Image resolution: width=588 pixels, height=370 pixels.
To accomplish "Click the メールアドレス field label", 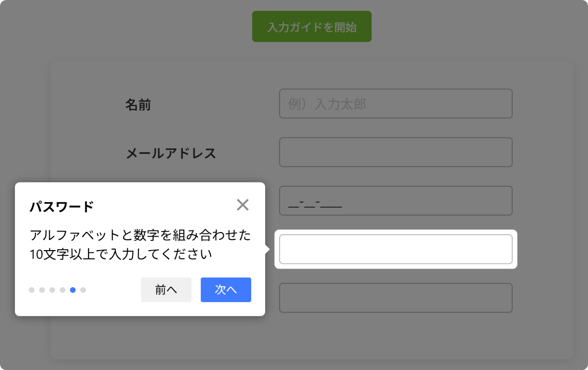I will pos(171,153).
